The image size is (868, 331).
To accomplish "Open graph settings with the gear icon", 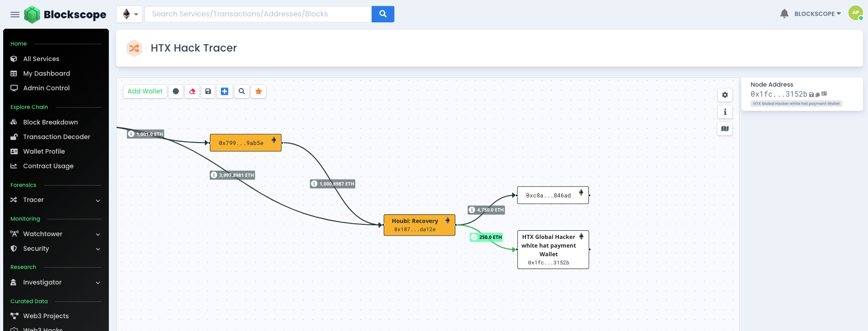I will coord(725,95).
